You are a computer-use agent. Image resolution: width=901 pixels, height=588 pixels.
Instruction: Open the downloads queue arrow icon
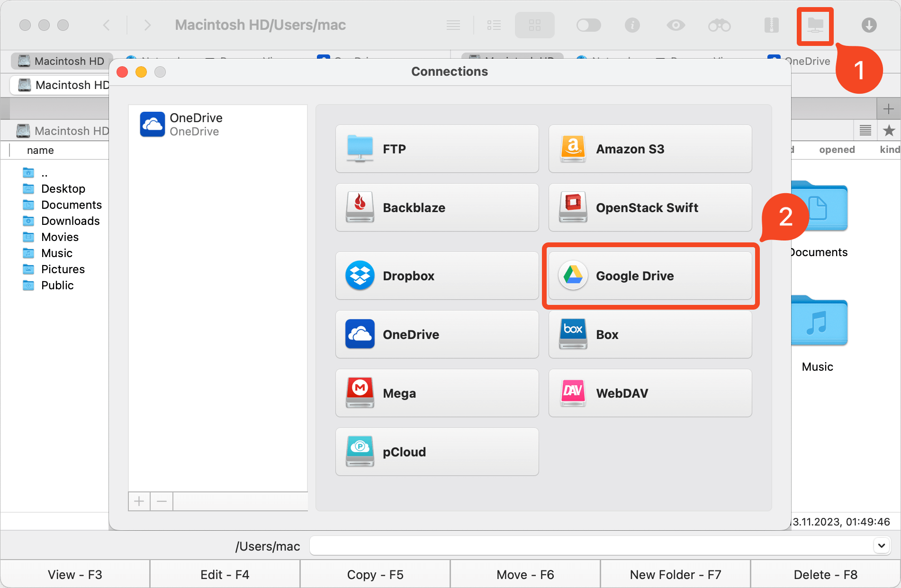869,25
